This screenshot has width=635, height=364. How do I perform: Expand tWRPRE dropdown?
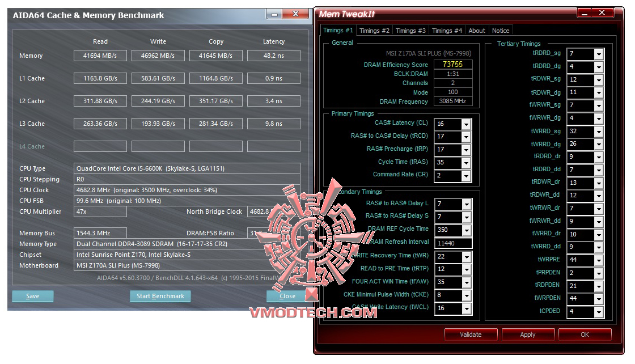pos(599,260)
